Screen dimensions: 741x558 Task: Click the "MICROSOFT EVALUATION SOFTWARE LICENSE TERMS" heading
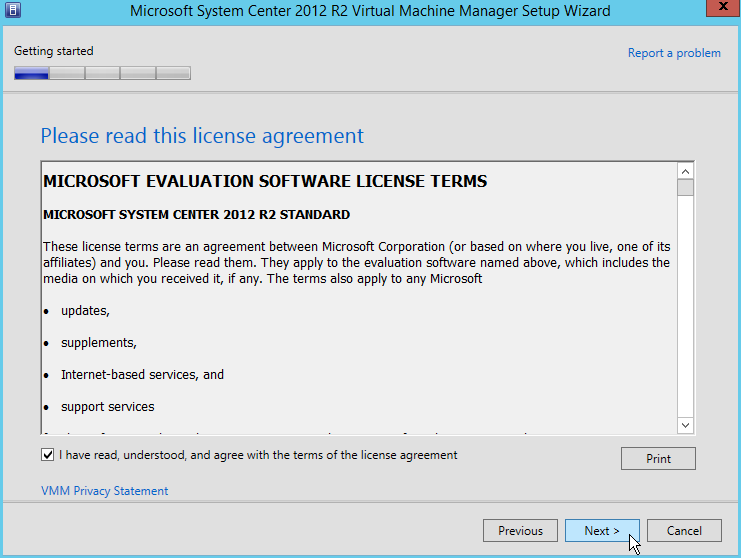pyautogui.click(x=265, y=182)
